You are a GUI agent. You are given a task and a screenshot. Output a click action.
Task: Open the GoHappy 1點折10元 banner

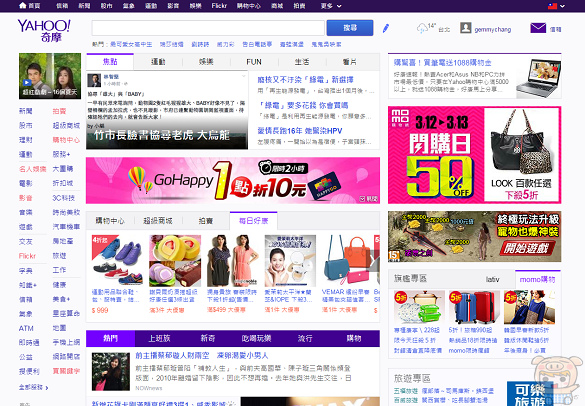click(233, 181)
